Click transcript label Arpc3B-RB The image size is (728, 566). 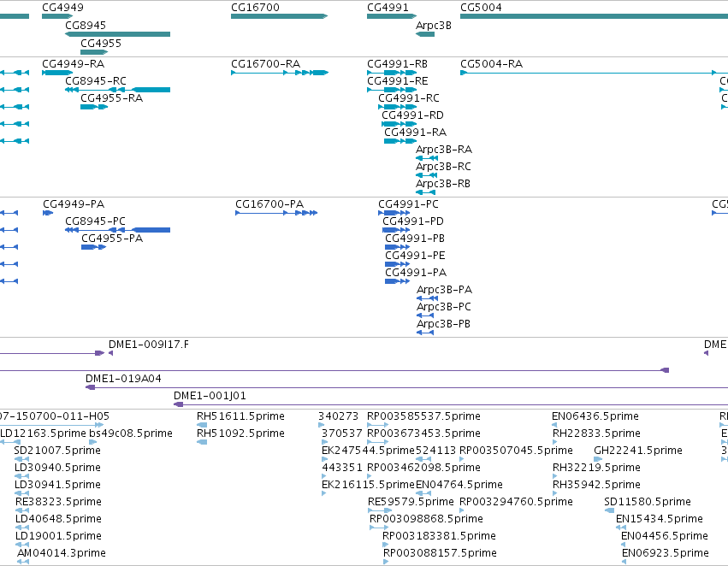pyautogui.click(x=443, y=184)
